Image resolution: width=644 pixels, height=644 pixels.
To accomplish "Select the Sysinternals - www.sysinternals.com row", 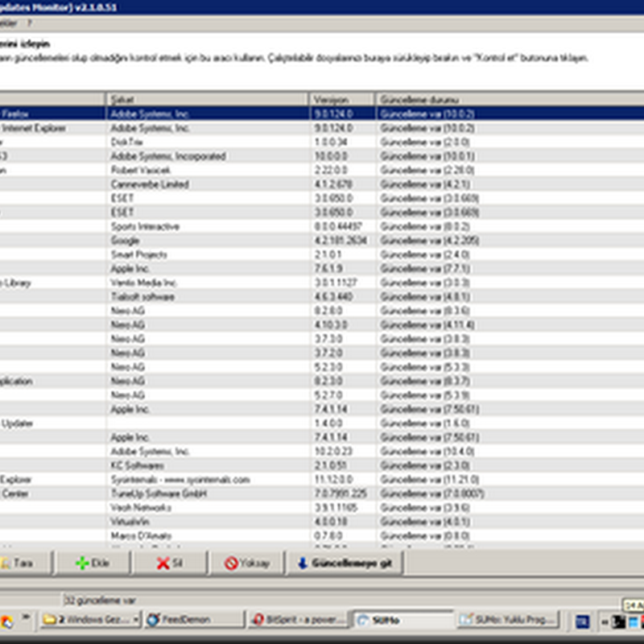I will click(322, 479).
